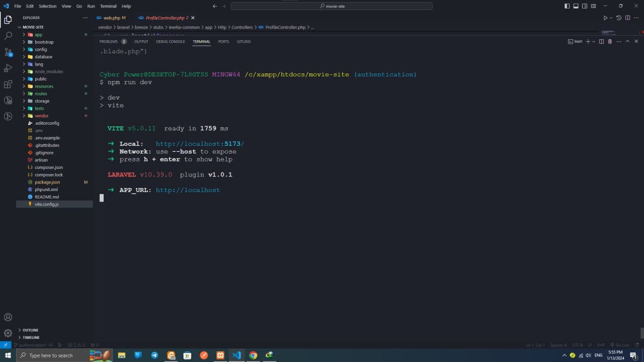The image size is (644, 362).
Task: Expand the Outline section
Action: point(30,330)
